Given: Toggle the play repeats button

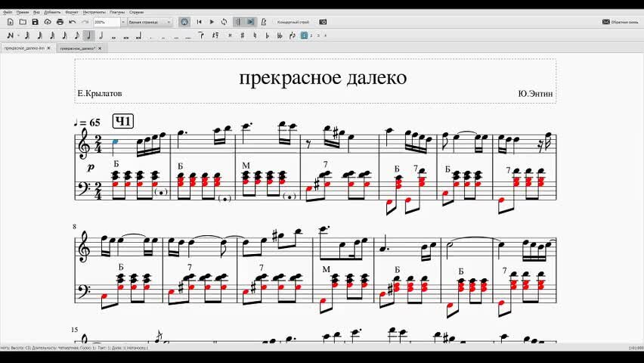Looking at the screenshot, I should click(238, 22).
